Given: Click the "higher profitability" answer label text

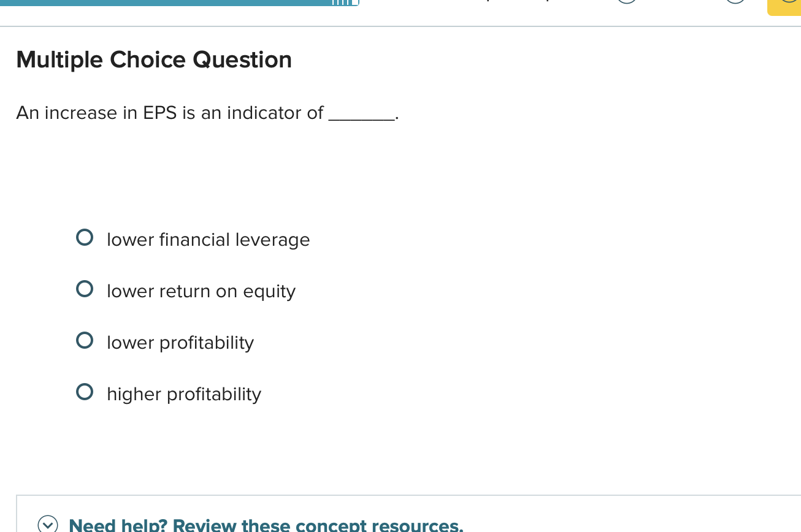Looking at the screenshot, I should (184, 394).
